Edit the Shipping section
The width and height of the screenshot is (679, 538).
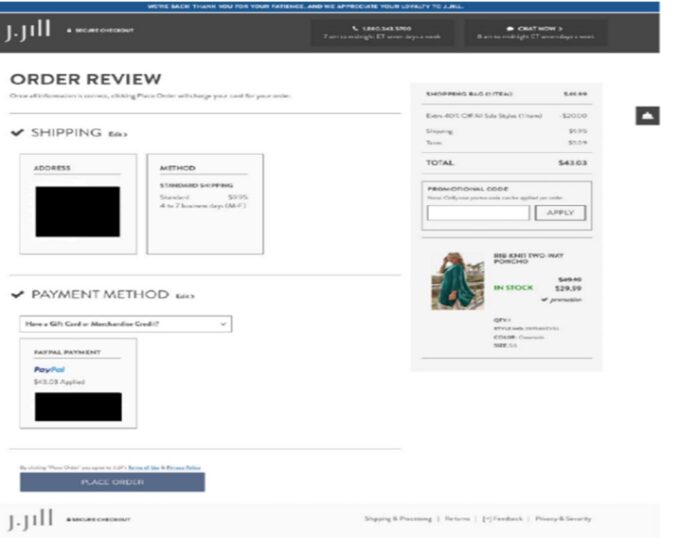coord(118,134)
